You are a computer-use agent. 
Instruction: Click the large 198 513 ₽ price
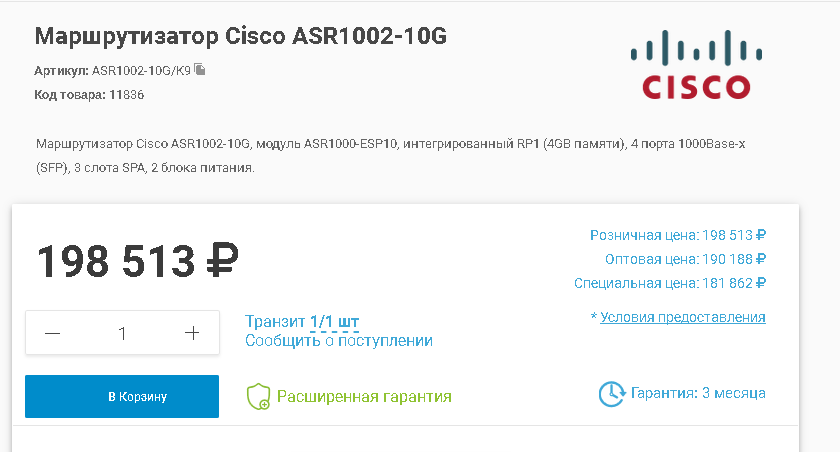(x=137, y=261)
